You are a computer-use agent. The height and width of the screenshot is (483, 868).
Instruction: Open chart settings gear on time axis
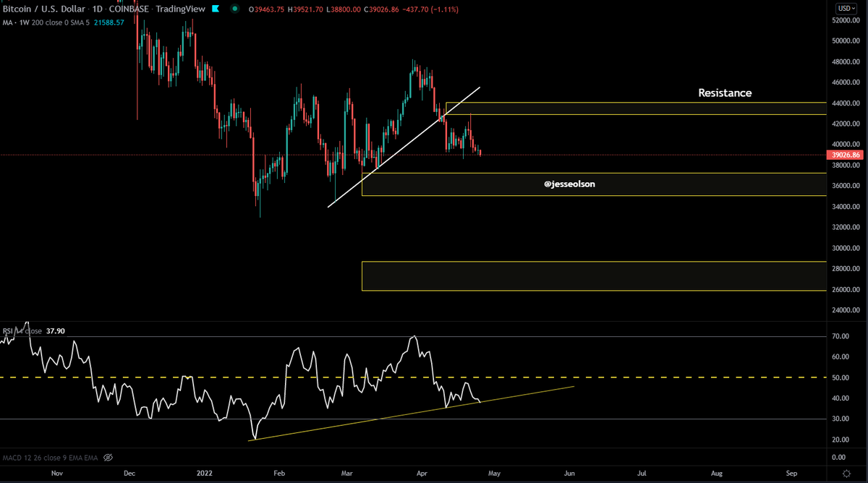coord(847,473)
